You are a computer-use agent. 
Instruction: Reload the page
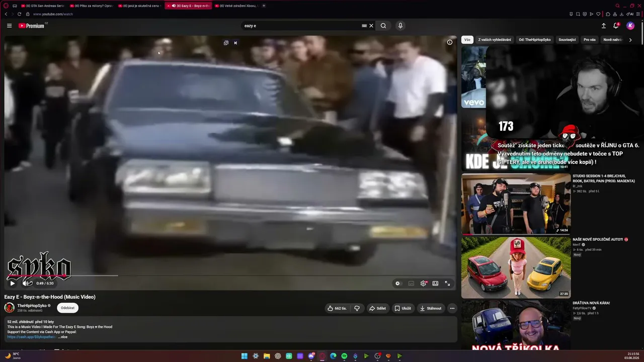[19, 14]
